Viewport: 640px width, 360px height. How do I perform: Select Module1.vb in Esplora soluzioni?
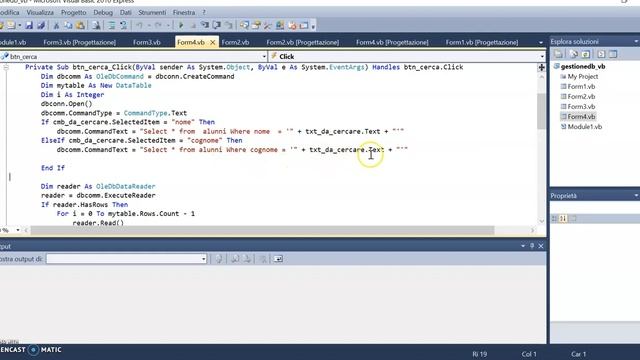584,127
